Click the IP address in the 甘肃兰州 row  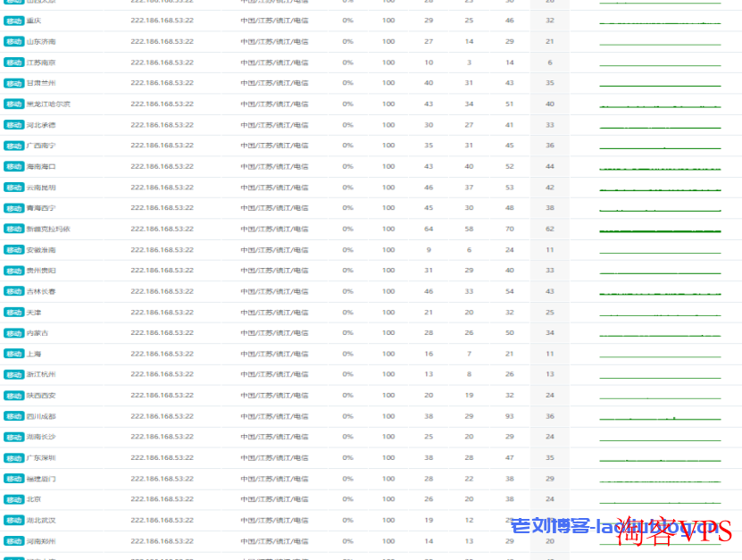click(162, 83)
